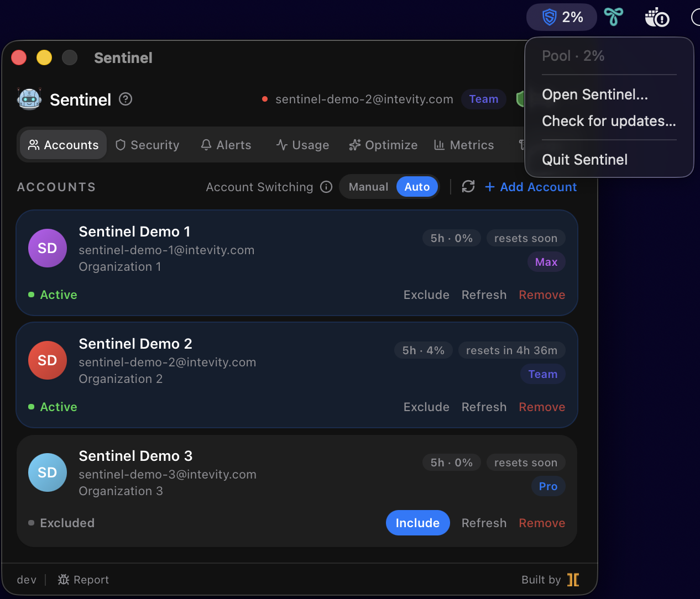Click the Pool · 2% menu header

573,56
